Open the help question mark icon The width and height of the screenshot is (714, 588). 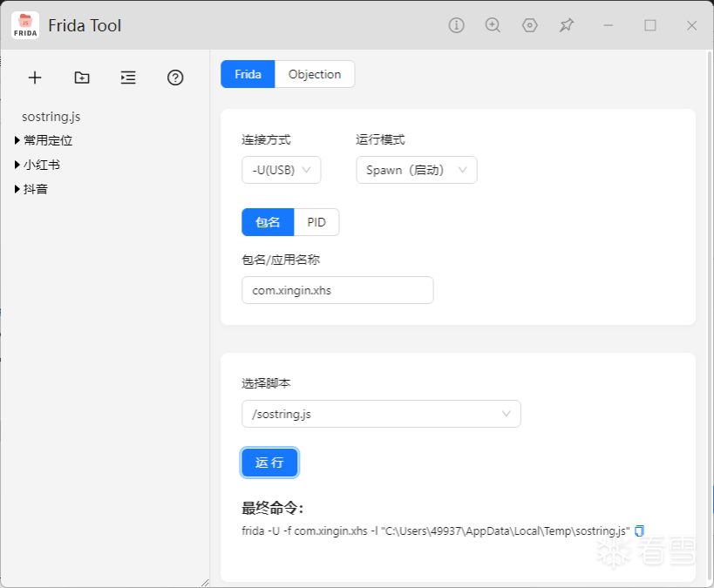[175, 78]
